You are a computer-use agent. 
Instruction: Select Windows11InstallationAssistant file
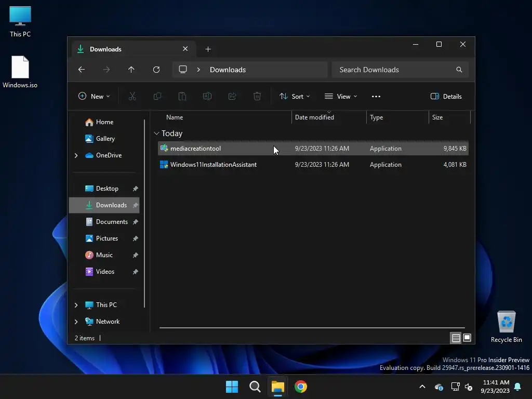click(x=313, y=165)
